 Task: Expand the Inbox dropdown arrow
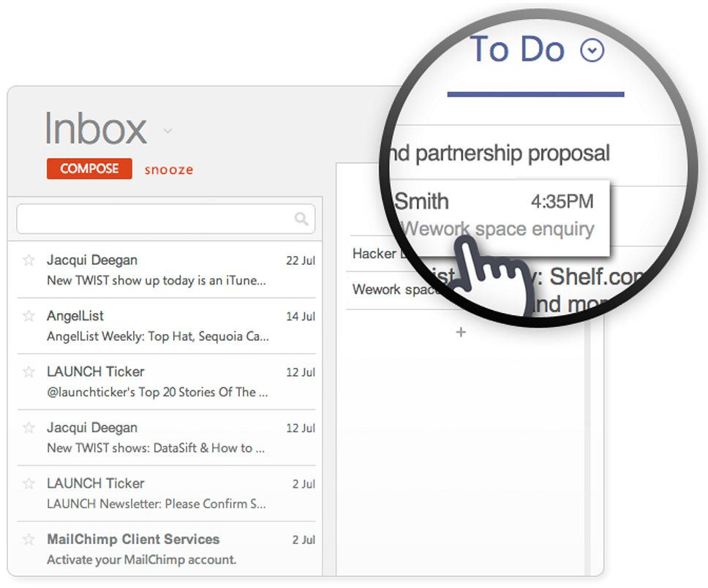[x=167, y=132]
